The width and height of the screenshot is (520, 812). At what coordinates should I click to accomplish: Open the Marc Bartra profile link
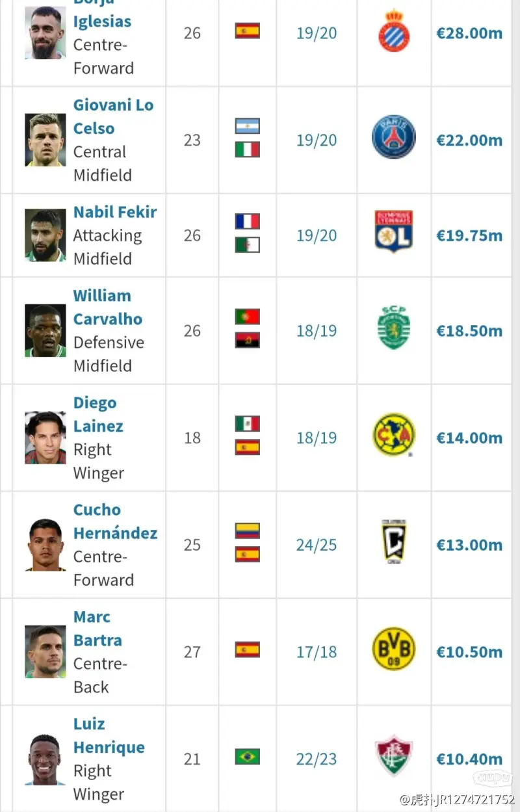coord(98,629)
